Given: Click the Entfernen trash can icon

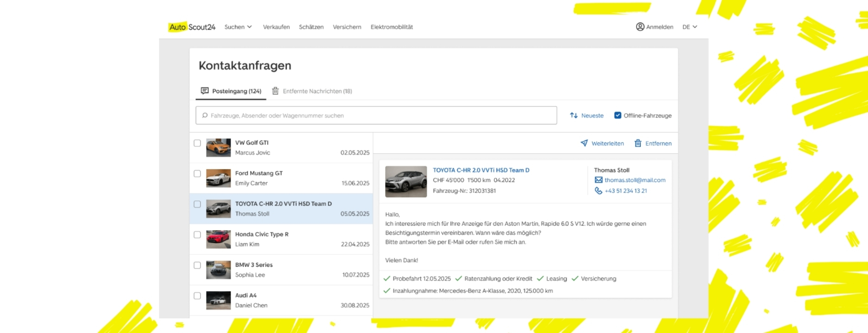Looking at the screenshot, I should pos(638,143).
